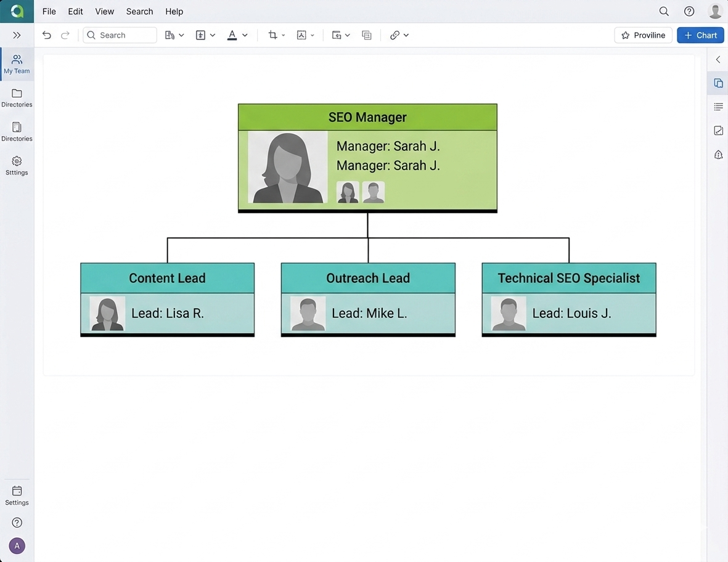Open the image insert dropdown arrow

click(313, 35)
